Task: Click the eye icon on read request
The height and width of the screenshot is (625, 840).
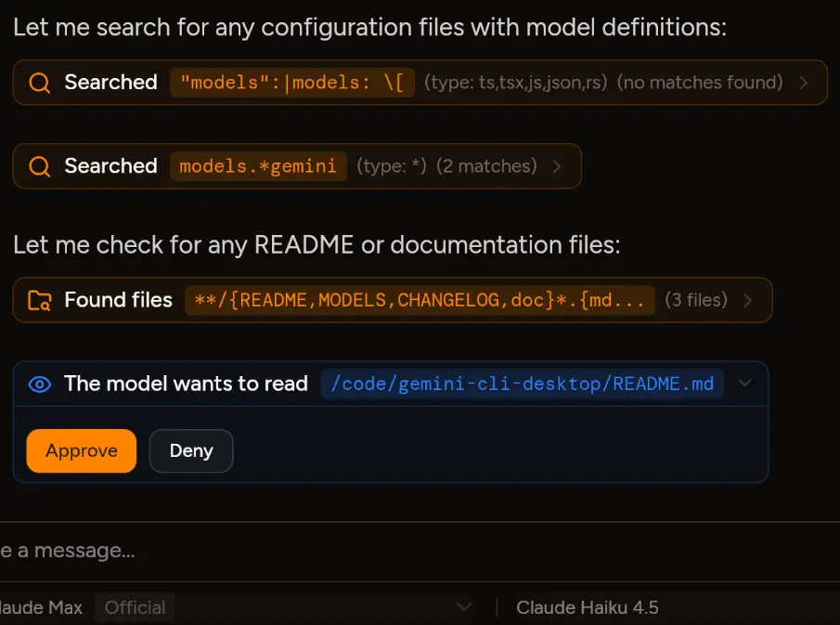Action: pos(39,384)
